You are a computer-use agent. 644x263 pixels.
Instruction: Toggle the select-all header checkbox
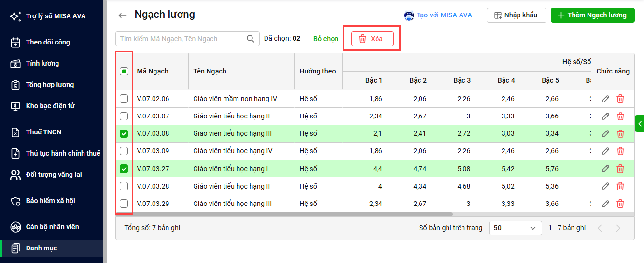pos(124,72)
